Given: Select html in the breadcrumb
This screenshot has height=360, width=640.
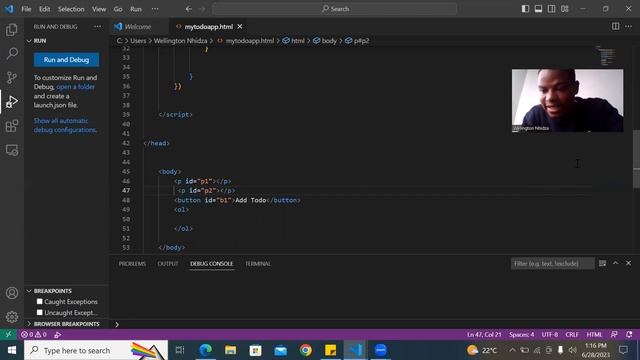Looking at the screenshot, I should tap(298, 41).
